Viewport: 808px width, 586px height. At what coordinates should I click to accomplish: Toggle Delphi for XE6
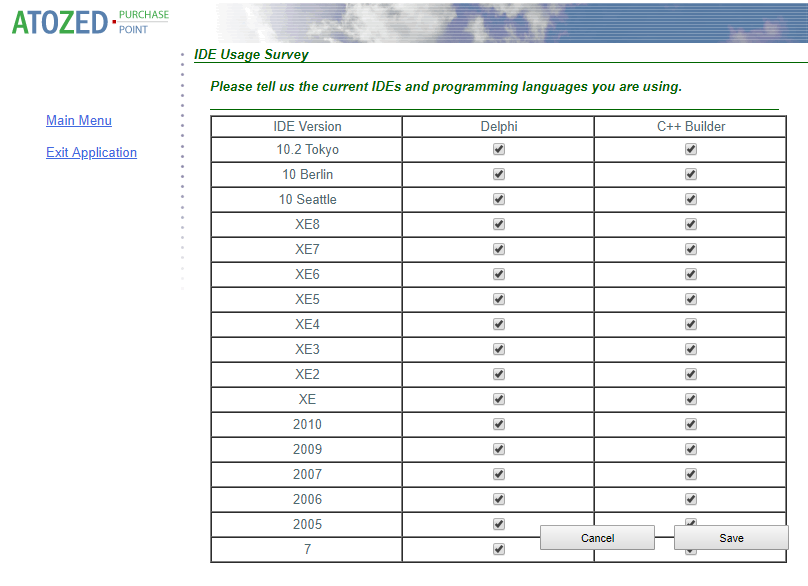pos(497,274)
